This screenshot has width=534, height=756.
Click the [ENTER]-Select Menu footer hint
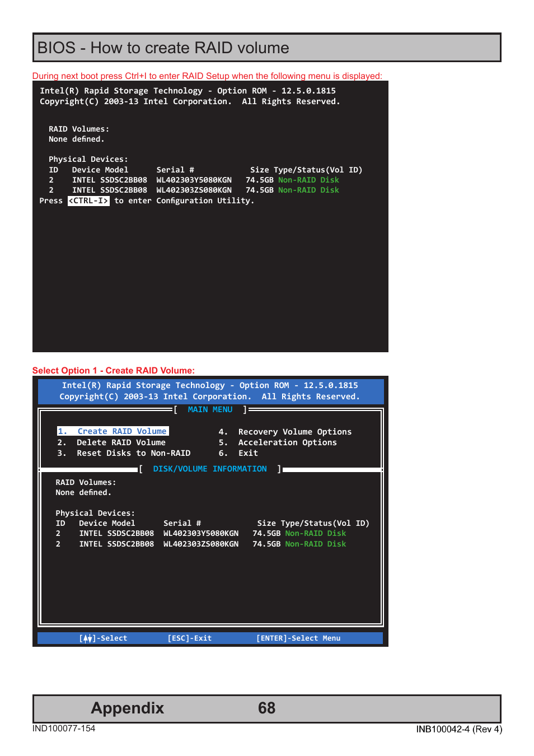pyautogui.click(x=298, y=638)
